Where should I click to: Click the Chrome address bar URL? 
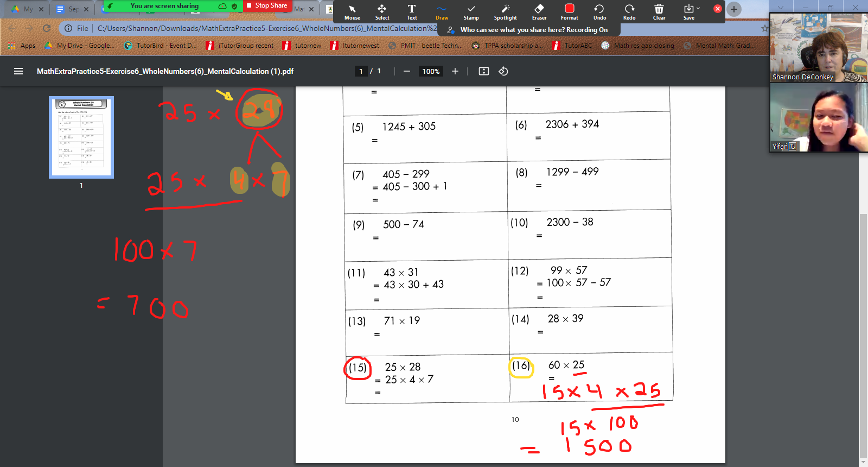(267, 28)
